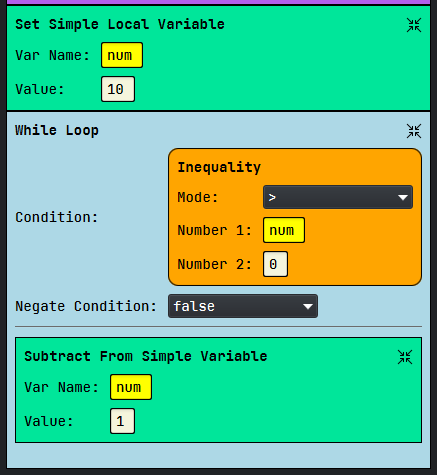Edit the Var Name field in Set Simple Local Variable

(122, 55)
